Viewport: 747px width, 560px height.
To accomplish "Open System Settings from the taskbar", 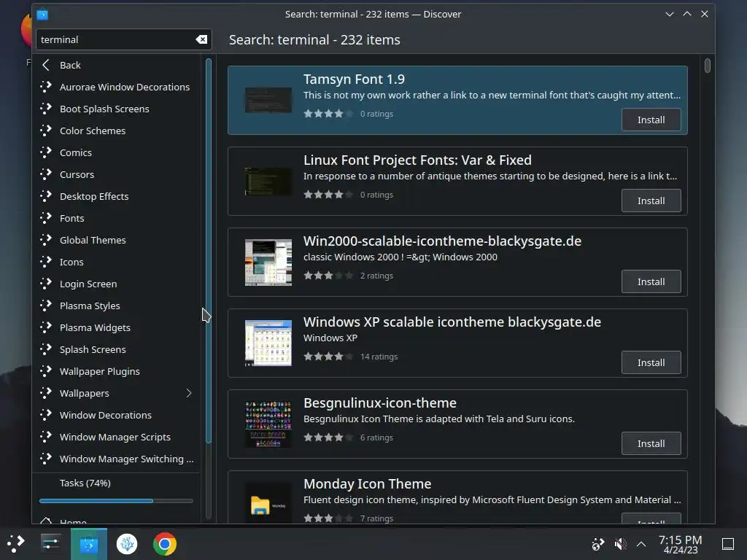I will 50,543.
